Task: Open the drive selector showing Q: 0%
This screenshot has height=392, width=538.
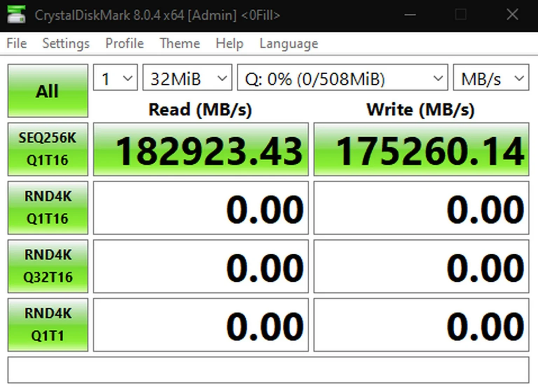Action: tap(342, 78)
